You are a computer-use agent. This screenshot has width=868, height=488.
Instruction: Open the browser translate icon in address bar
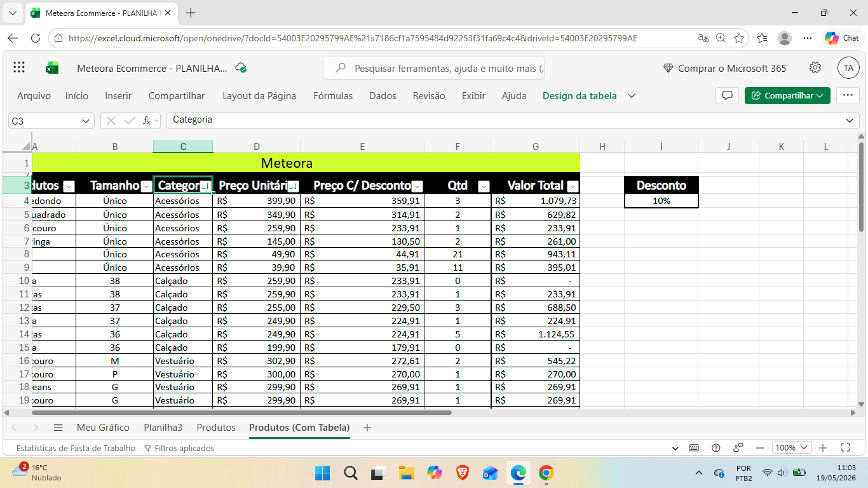tap(703, 38)
